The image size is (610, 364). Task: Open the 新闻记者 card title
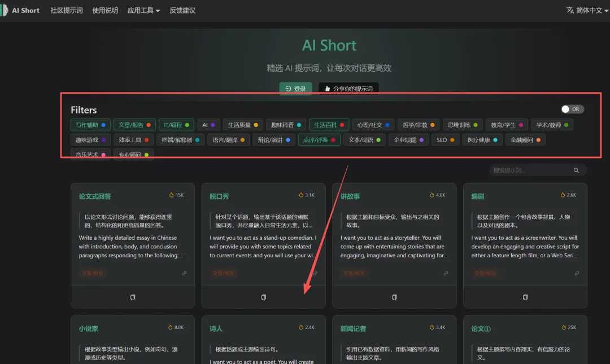point(353,328)
